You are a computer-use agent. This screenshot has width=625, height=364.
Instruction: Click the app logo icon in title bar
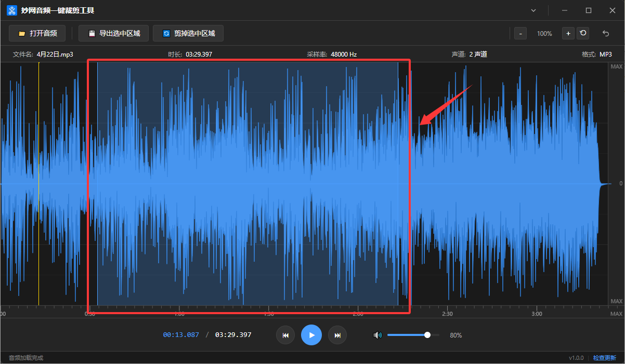[x=11, y=10]
